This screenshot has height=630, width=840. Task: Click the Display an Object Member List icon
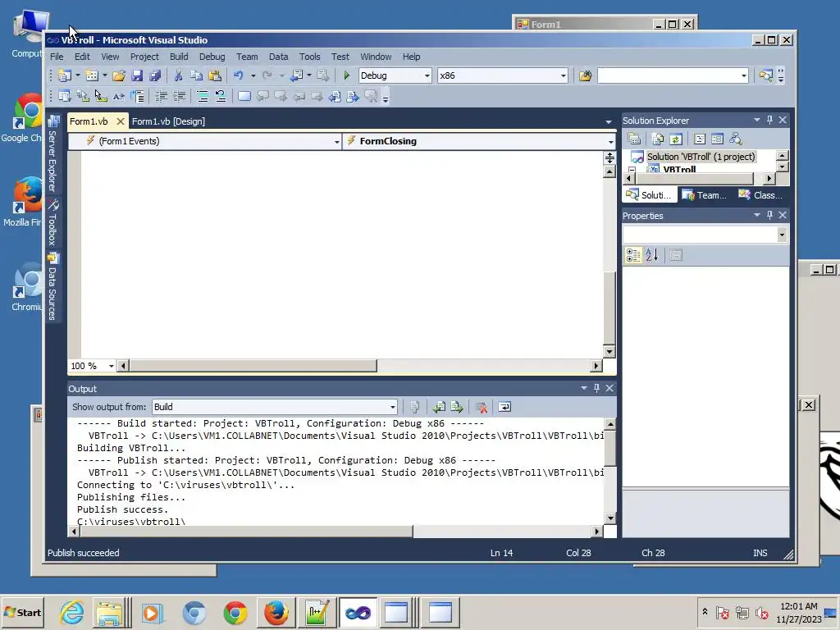[65, 97]
